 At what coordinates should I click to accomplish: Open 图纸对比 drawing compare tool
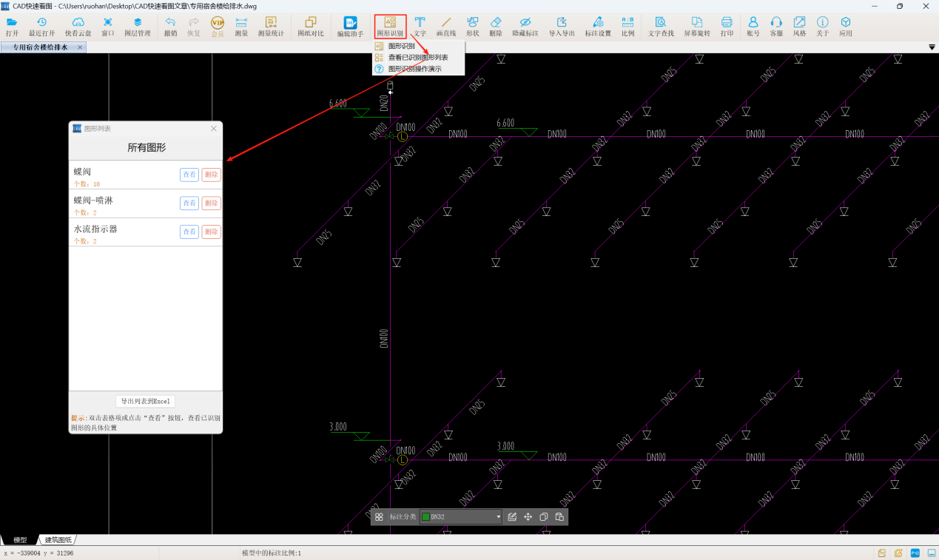(x=311, y=27)
